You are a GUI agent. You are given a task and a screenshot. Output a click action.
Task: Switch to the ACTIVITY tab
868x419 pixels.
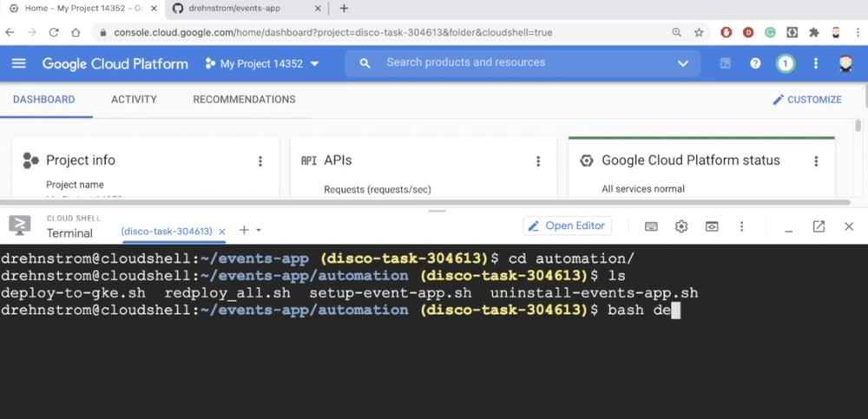coord(134,100)
